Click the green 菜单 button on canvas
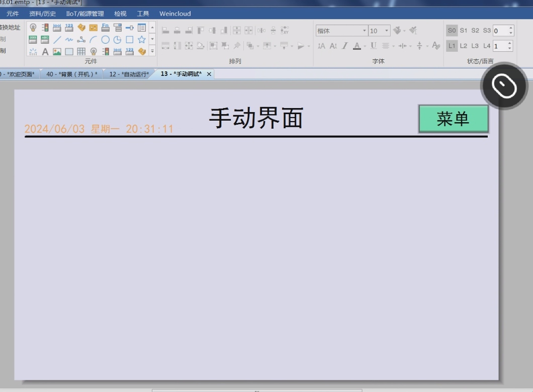This screenshot has width=533, height=392. [x=453, y=119]
